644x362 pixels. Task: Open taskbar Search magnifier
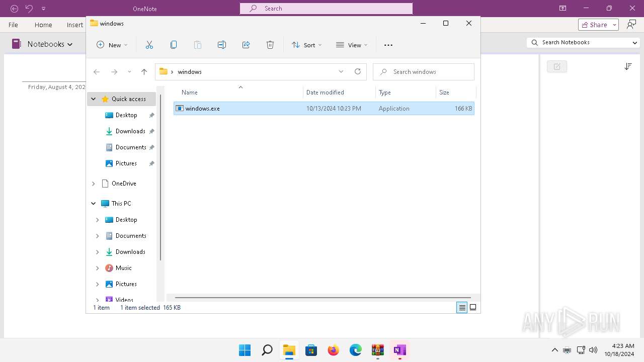coord(267,350)
